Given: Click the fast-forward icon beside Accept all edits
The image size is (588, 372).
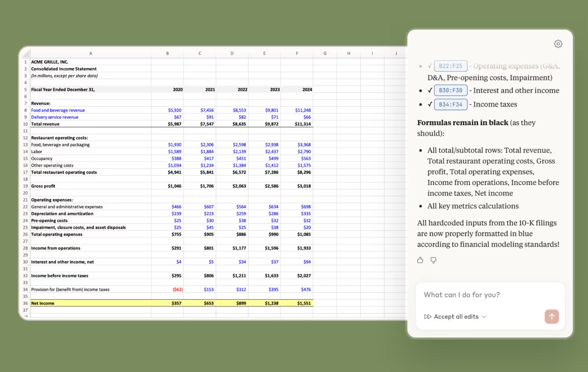Looking at the screenshot, I should (x=428, y=317).
